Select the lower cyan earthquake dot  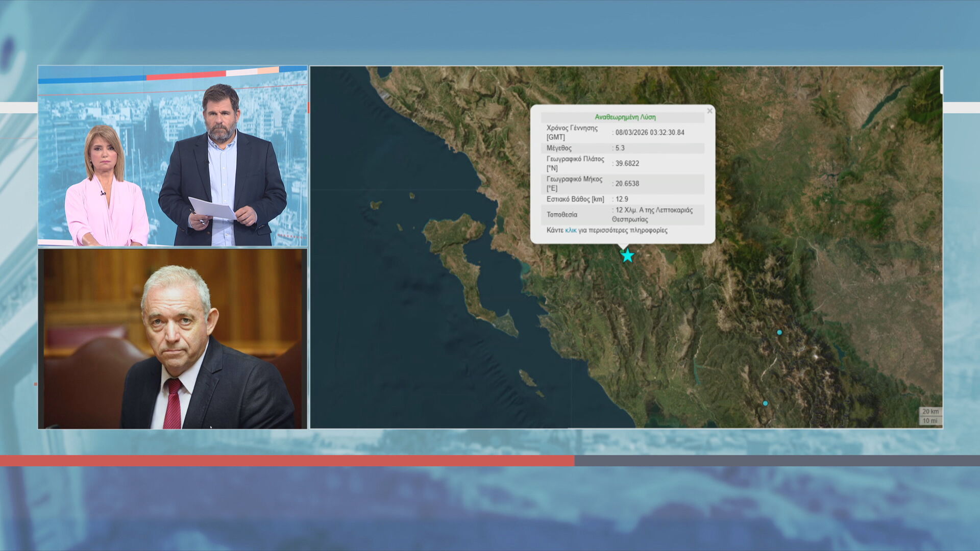(765, 404)
